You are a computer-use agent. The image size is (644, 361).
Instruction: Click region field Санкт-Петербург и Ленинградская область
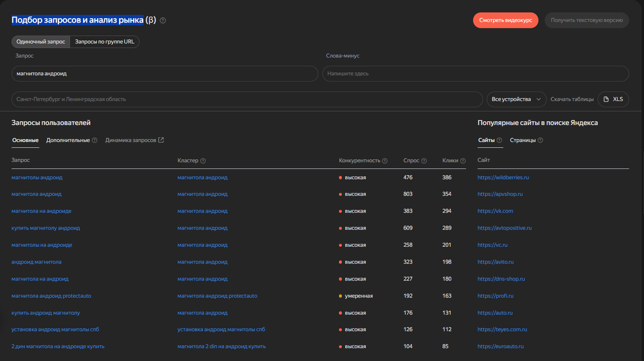point(247,99)
